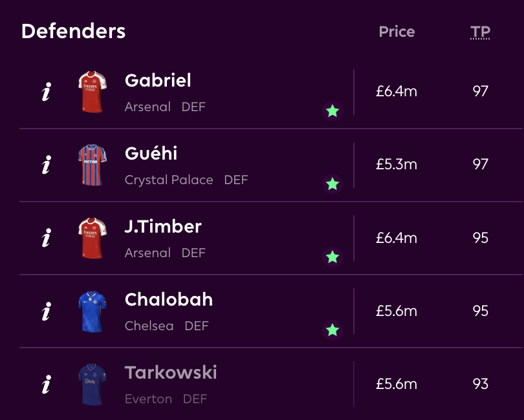Open info for J.Timber

46,238
